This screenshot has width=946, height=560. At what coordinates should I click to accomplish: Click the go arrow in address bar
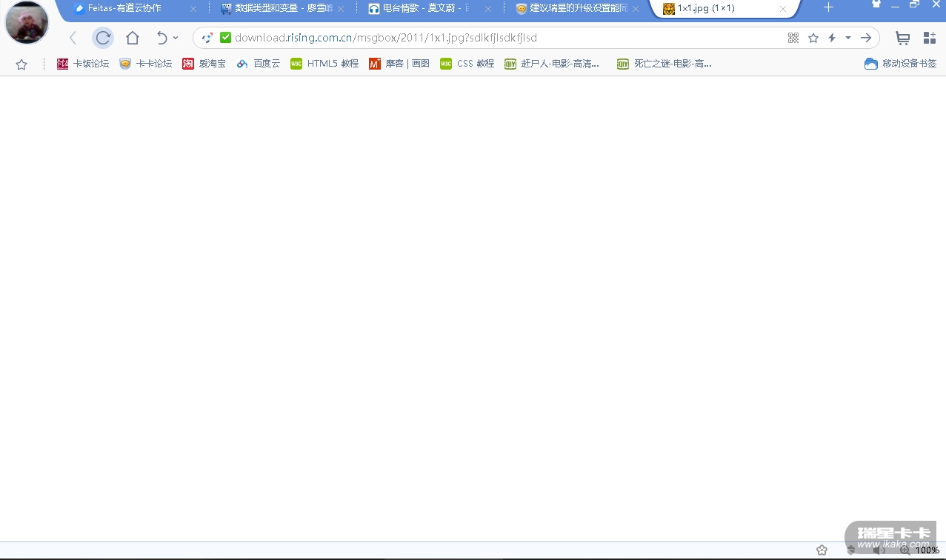coord(865,38)
